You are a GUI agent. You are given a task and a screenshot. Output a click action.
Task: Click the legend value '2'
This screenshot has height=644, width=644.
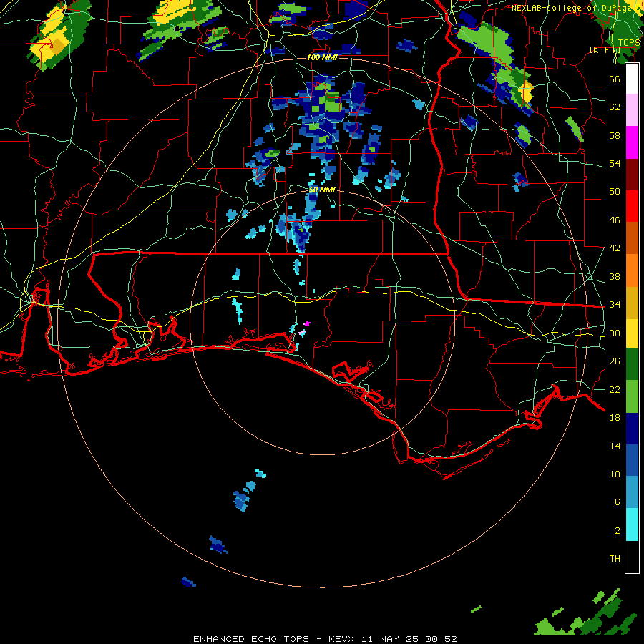click(x=618, y=531)
